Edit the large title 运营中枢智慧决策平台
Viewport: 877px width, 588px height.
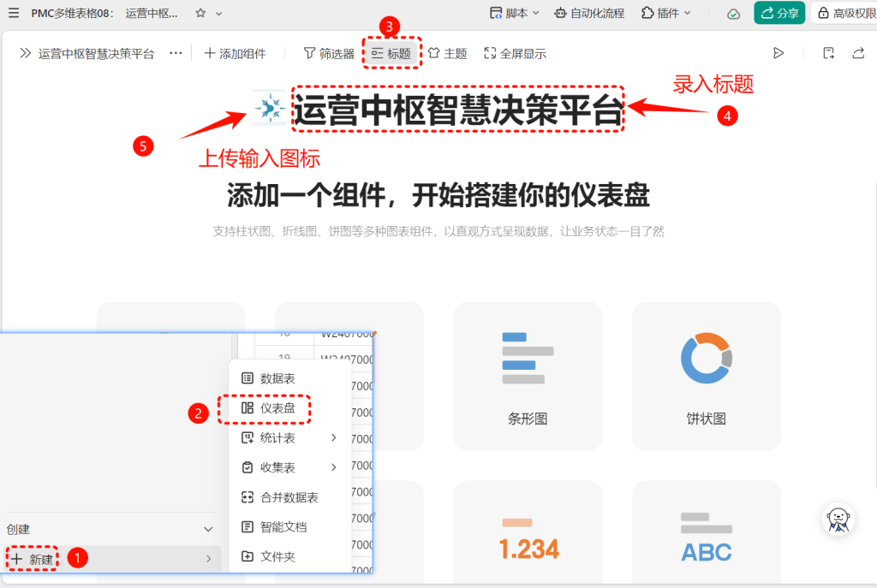tap(458, 109)
